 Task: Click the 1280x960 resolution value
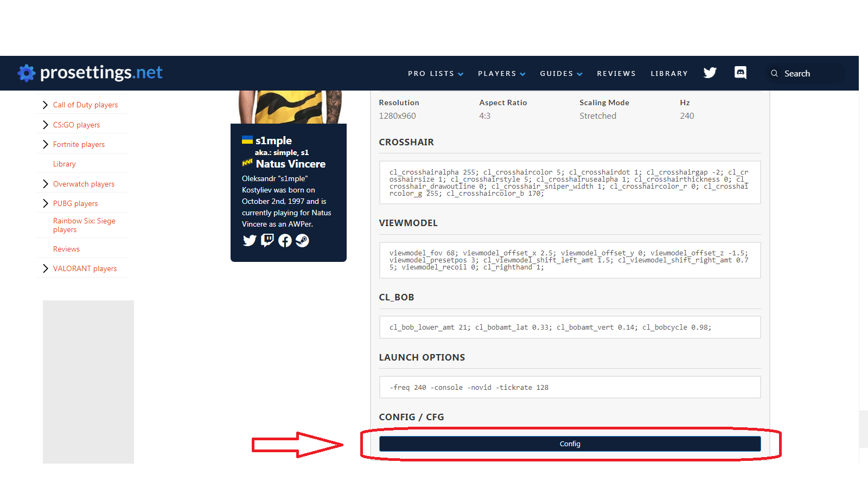[397, 115]
